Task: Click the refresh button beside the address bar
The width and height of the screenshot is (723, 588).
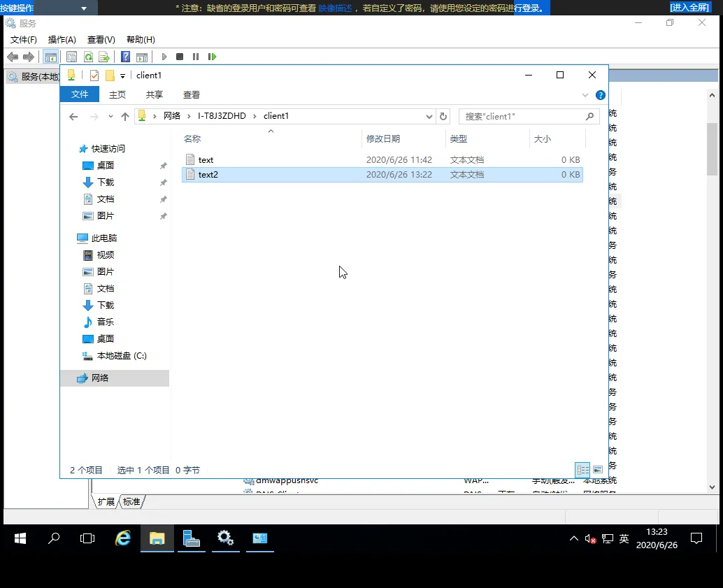Action: 443,117
